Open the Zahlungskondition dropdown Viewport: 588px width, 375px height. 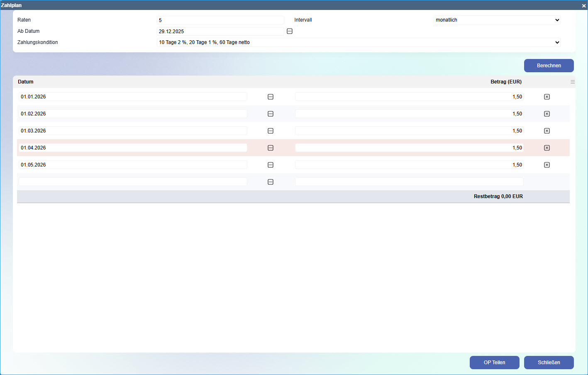359,42
